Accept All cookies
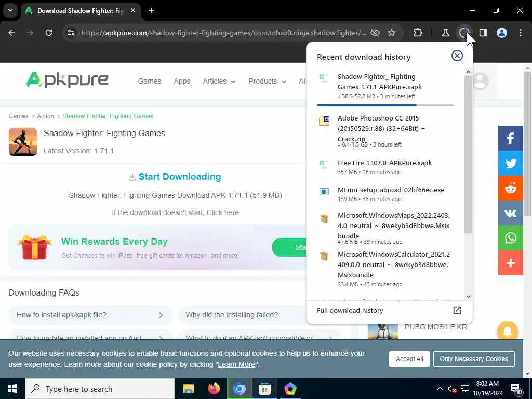 [409, 358]
